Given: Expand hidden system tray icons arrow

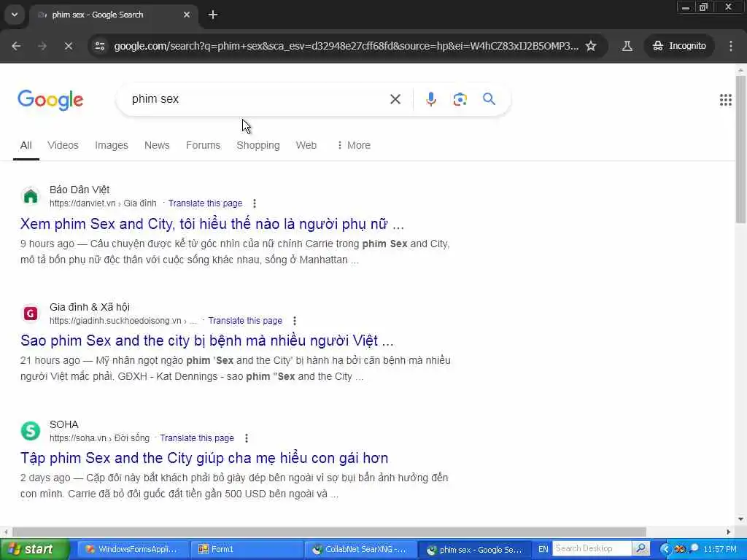Looking at the screenshot, I should tap(665, 549).
